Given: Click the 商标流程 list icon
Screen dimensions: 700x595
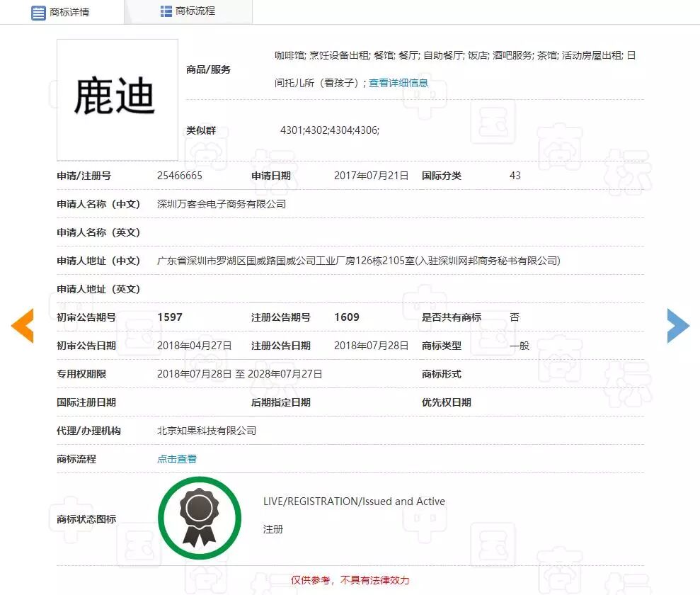Looking at the screenshot, I should click(166, 11).
